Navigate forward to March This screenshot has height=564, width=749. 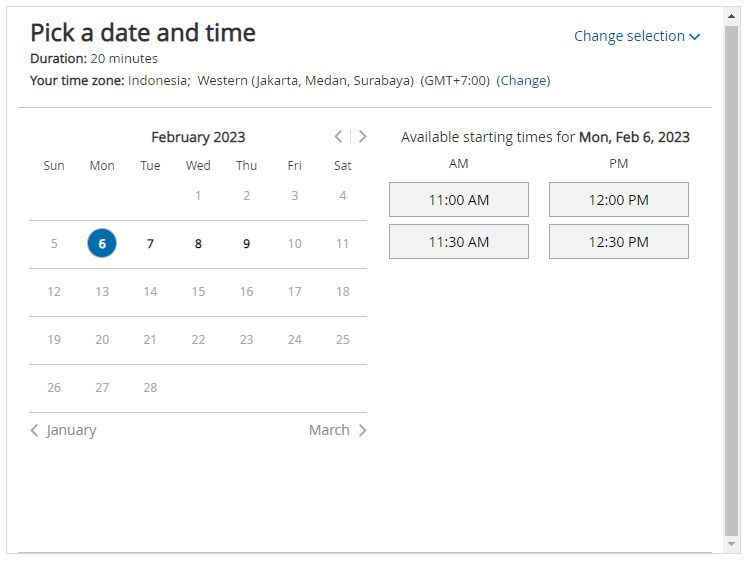[337, 430]
